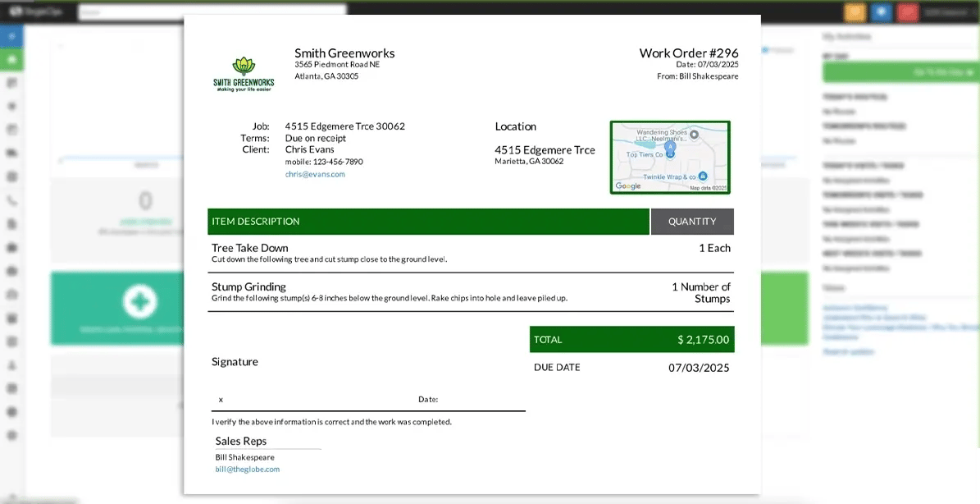
Task: Click the phone icon in left sidebar
Action: click(11, 200)
